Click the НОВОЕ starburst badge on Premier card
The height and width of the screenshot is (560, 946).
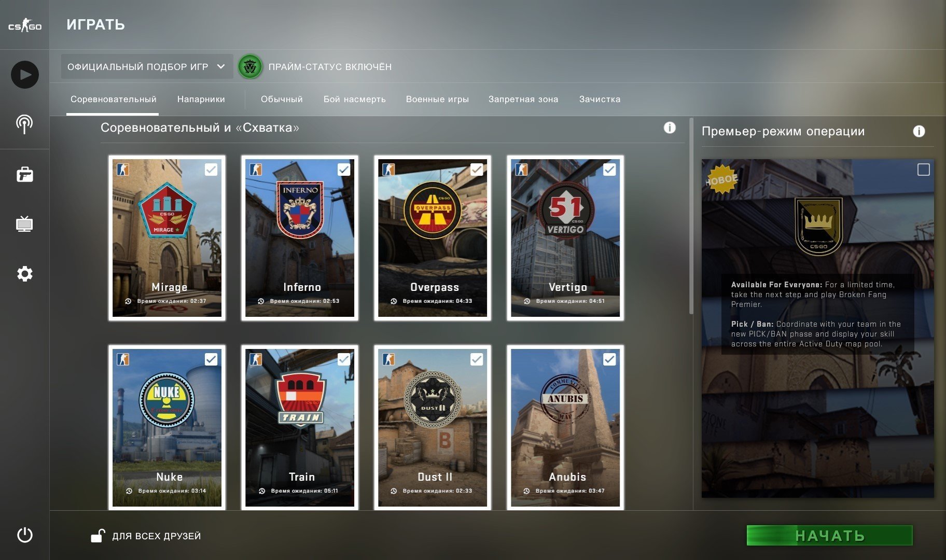point(721,179)
